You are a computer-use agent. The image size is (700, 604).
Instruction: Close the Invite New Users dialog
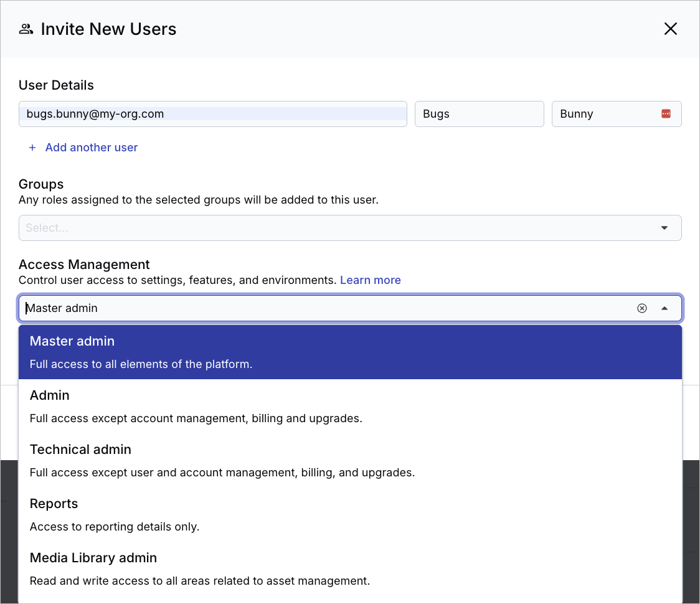[670, 29]
